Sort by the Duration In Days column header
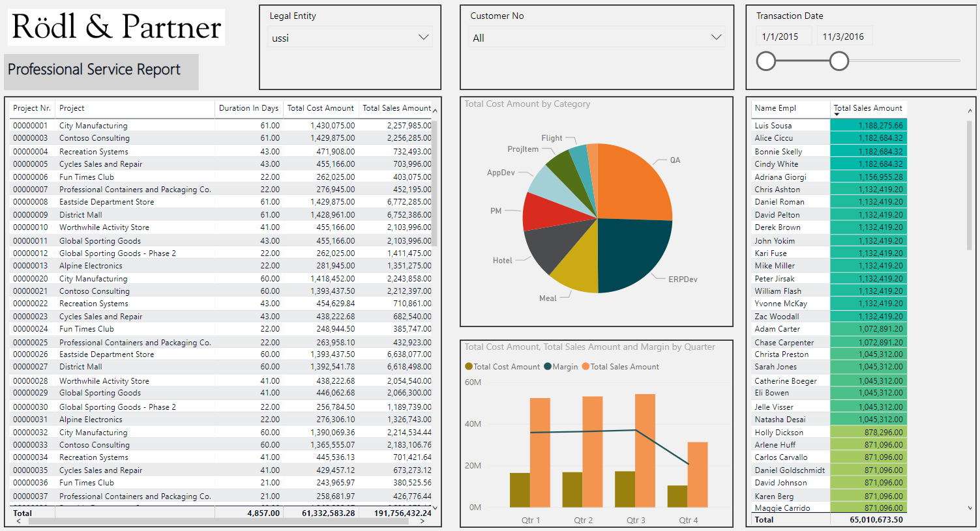Screen dimensions: 980x531 click(x=248, y=108)
